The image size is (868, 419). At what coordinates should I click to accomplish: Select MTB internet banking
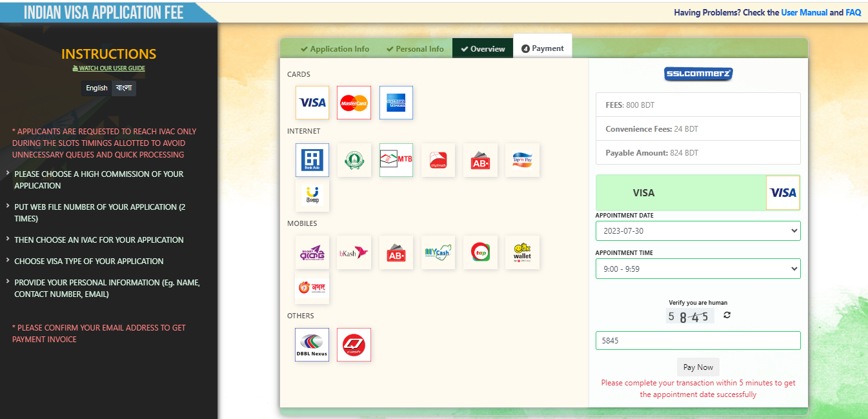[396, 160]
